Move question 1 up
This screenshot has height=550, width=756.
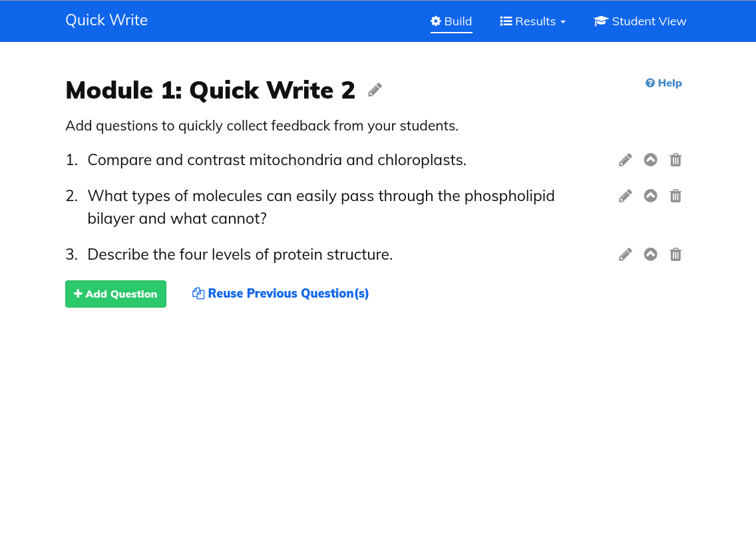651,160
